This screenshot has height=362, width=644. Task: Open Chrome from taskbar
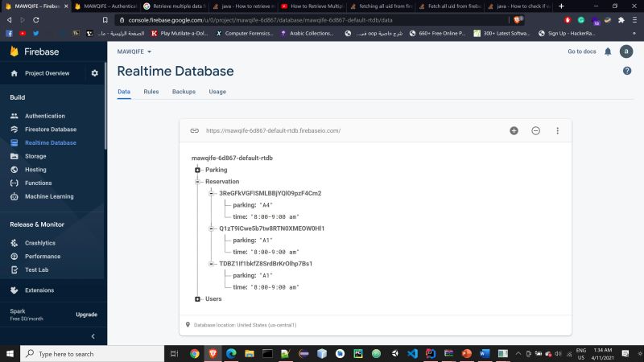coord(195,353)
